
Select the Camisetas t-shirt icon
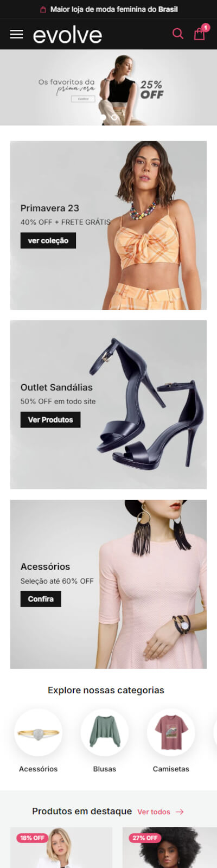point(171,732)
